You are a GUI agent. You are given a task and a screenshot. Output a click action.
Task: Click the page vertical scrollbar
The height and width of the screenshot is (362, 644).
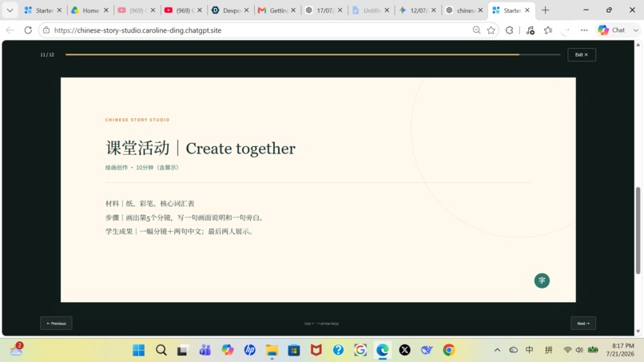coord(638,230)
